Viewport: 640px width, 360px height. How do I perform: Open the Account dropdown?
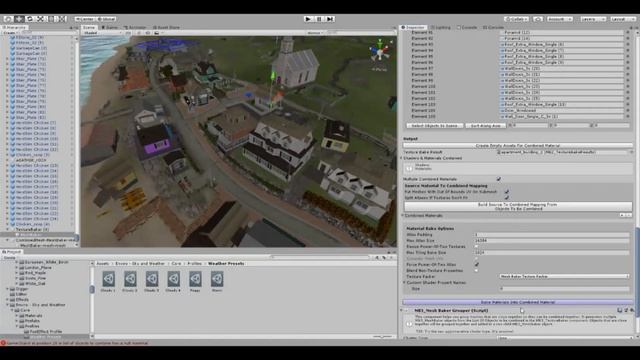(x=560, y=19)
